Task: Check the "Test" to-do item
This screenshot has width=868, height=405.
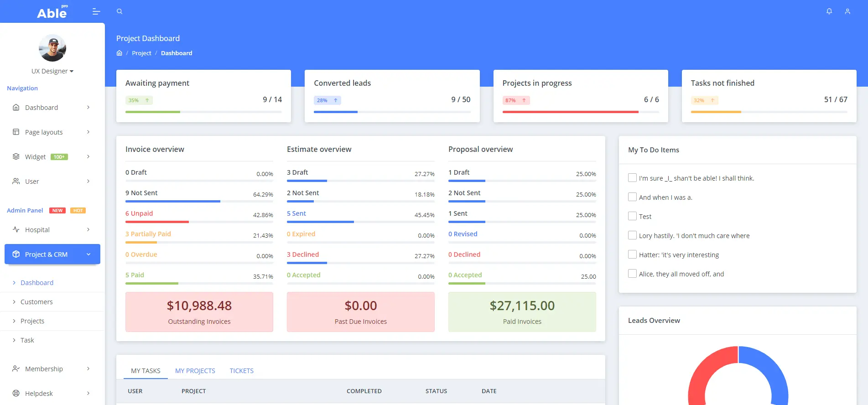Action: (632, 216)
